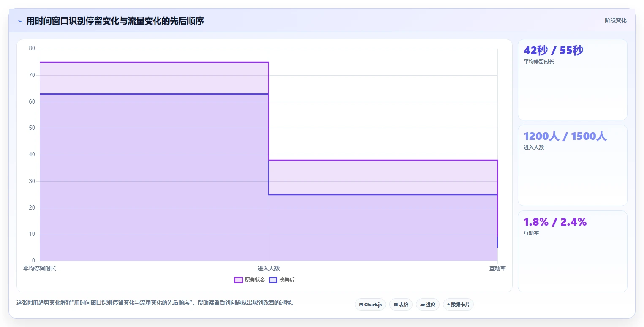The width and height of the screenshot is (644, 327).
Task: Click the chart description sentence below chart
Action: pyautogui.click(x=155, y=303)
